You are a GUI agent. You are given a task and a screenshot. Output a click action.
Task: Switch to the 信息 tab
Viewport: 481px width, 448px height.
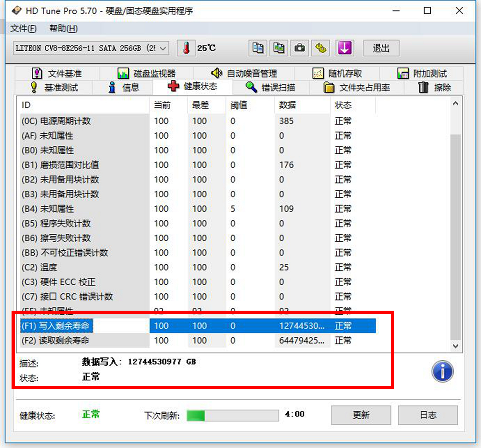pyautogui.click(x=123, y=87)
